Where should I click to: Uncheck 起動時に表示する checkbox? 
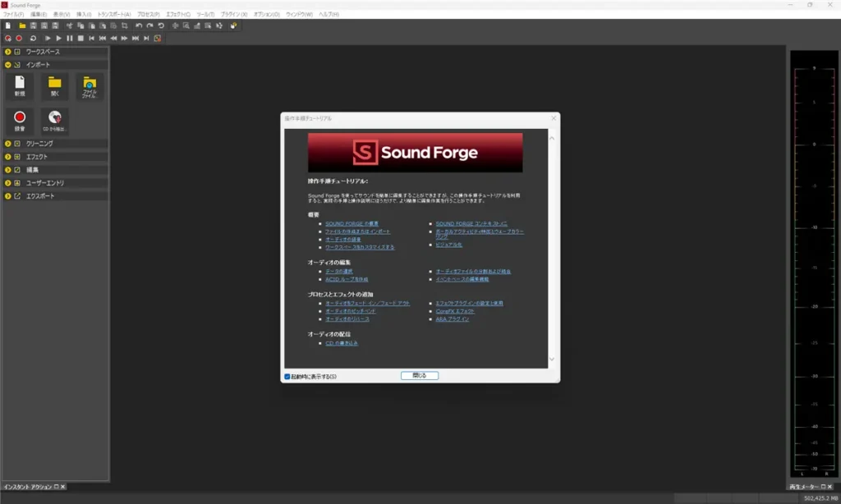click(x=287, y=377)
